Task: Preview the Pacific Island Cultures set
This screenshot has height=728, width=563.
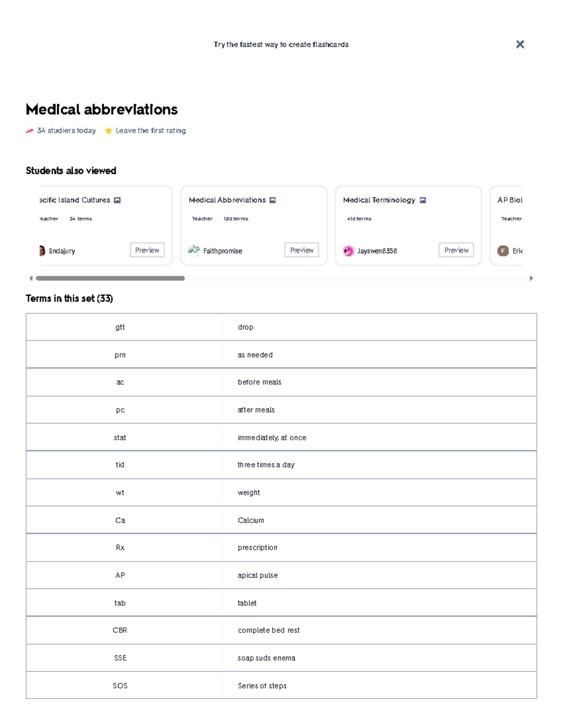Action: pos(147,250)
